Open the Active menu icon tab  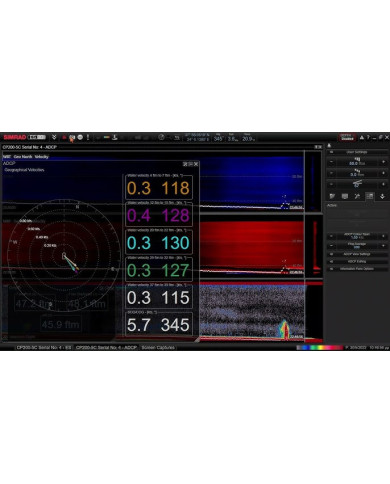click(x=370, y=196)
